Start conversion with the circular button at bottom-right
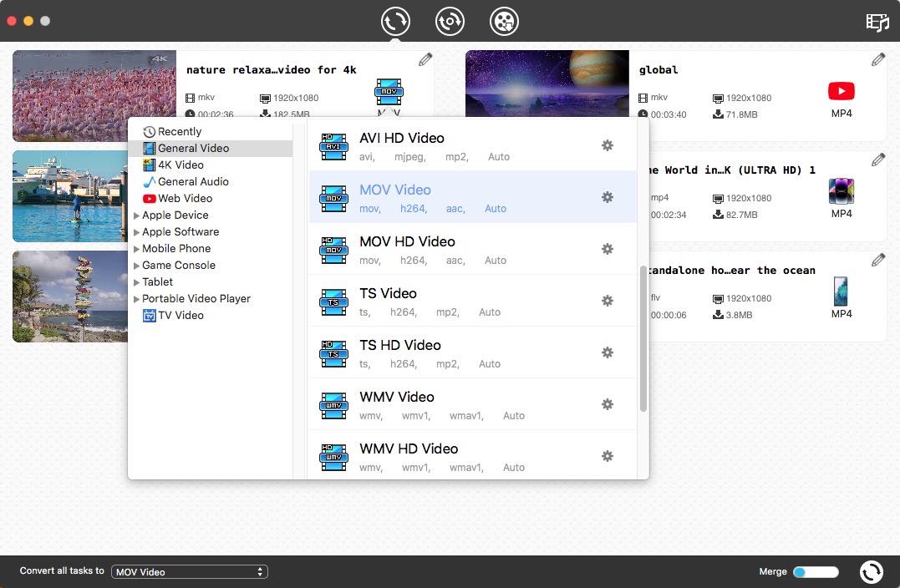The width and height of the screenshot is (900, 588). [x=872, y=572]
